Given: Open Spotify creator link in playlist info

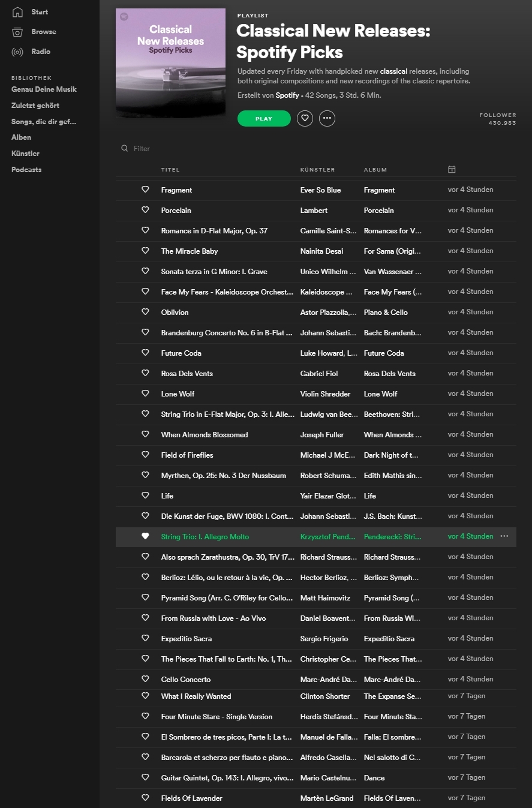Looking at the screenshot, I should (287, 95).
